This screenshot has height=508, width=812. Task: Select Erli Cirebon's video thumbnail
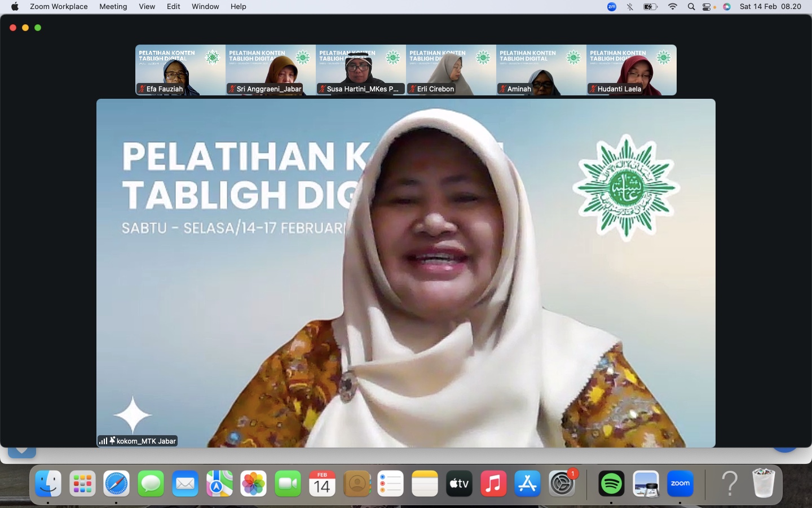451,70
